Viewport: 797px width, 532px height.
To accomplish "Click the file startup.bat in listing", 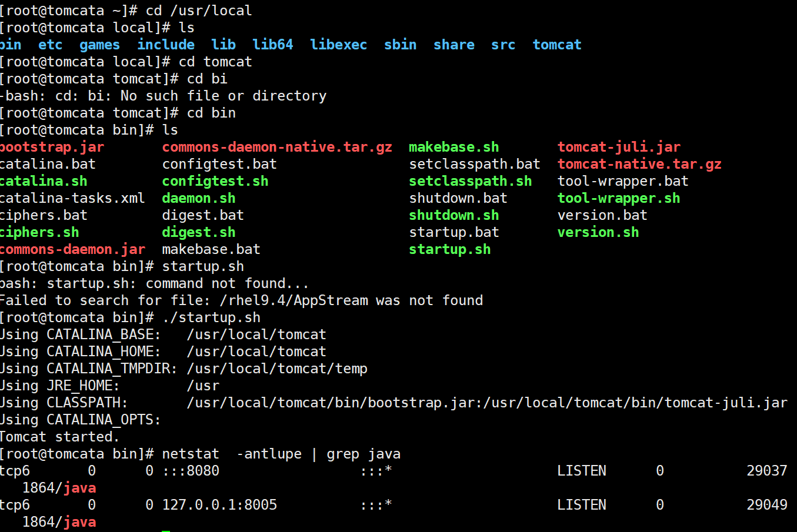I will point(454,232).
